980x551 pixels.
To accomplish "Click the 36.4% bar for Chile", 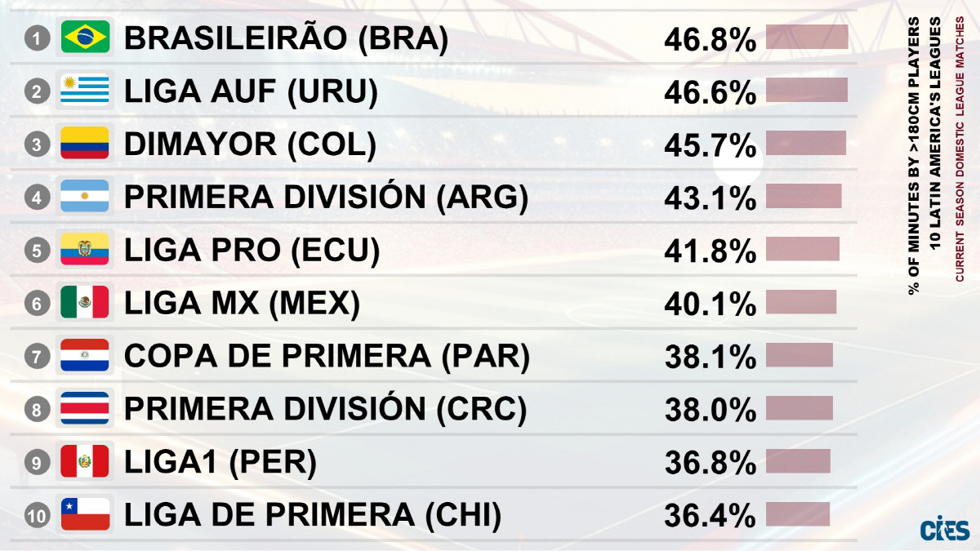I will click(x=797, y=514).
